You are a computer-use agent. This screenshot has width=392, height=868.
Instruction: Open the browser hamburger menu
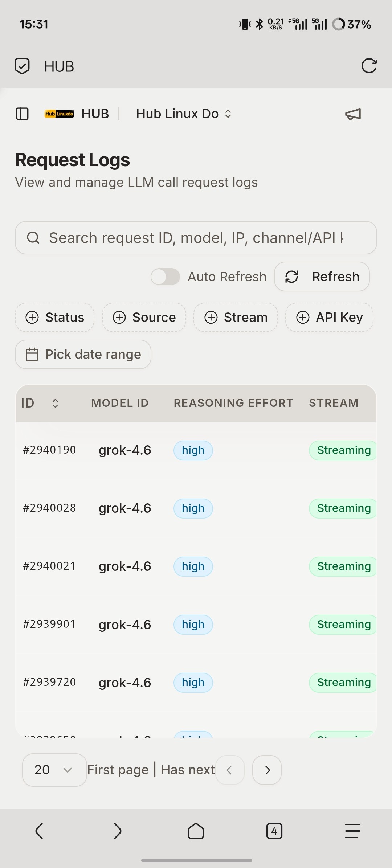pos(353,831)
